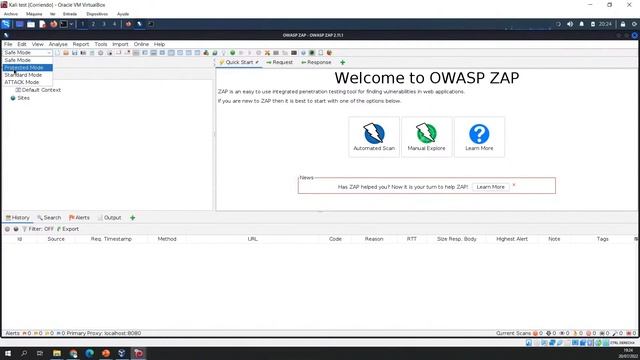The image size is (640, 360).
Task: Click the first round icon left of Filter
Action: point(7,229)
